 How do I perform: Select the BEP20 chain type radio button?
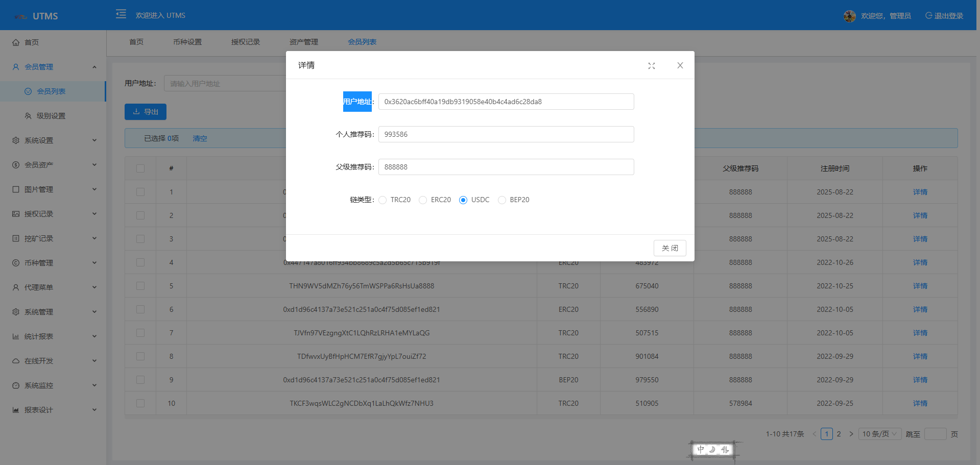coord(502,200)
